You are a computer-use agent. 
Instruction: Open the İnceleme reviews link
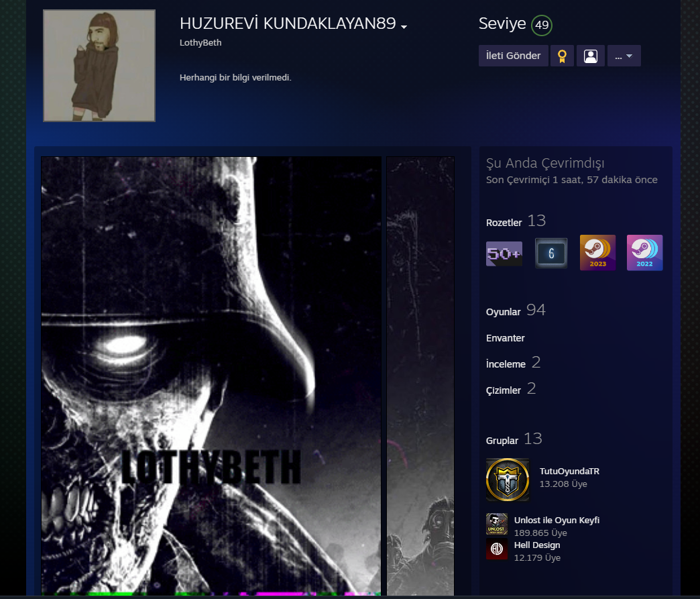506,364
